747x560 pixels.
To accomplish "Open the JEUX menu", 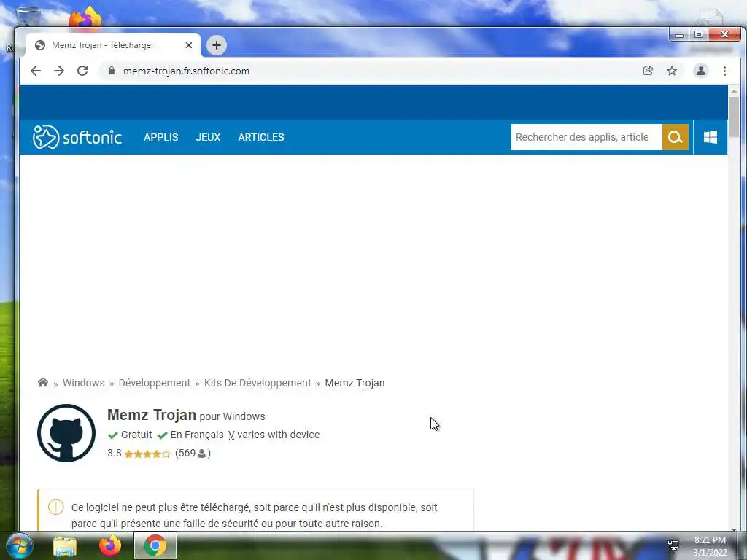I will tap(208, 137).
